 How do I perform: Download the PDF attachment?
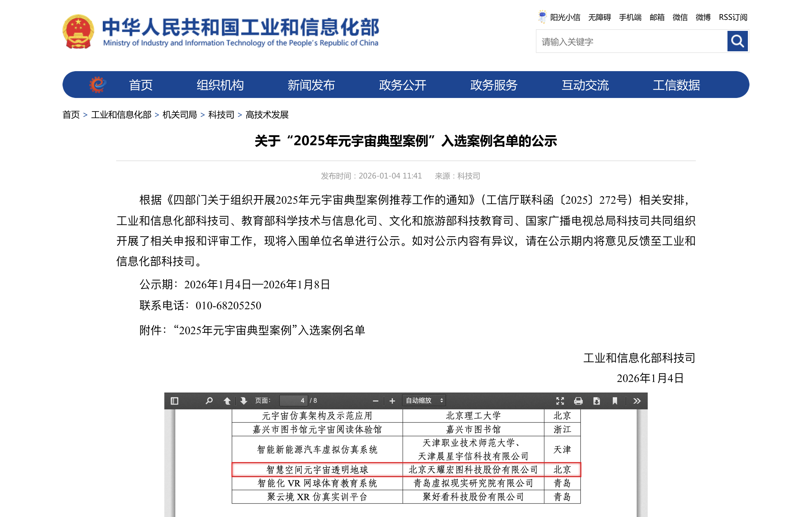point(596,401)
